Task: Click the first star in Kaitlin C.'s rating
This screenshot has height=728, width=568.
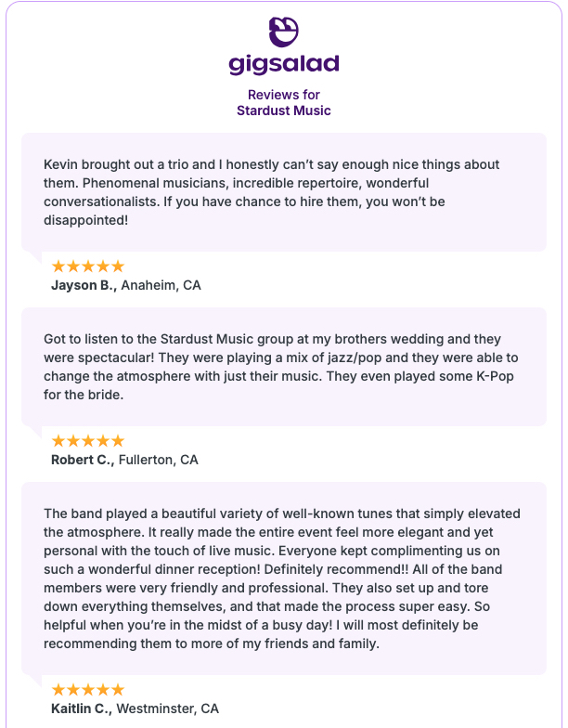Action: tap(58, 690)
